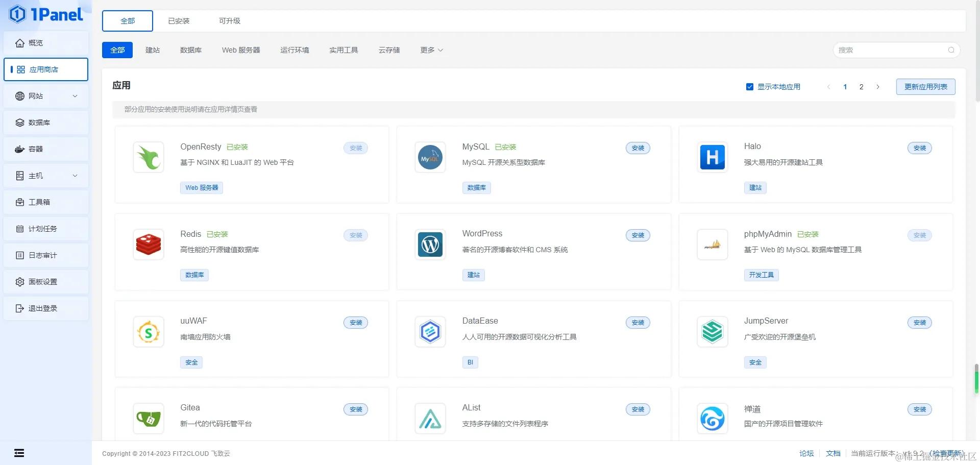Toggle the 显示本地应用 checkbox
Screen dimensions: 980x465
coord(750,87)
